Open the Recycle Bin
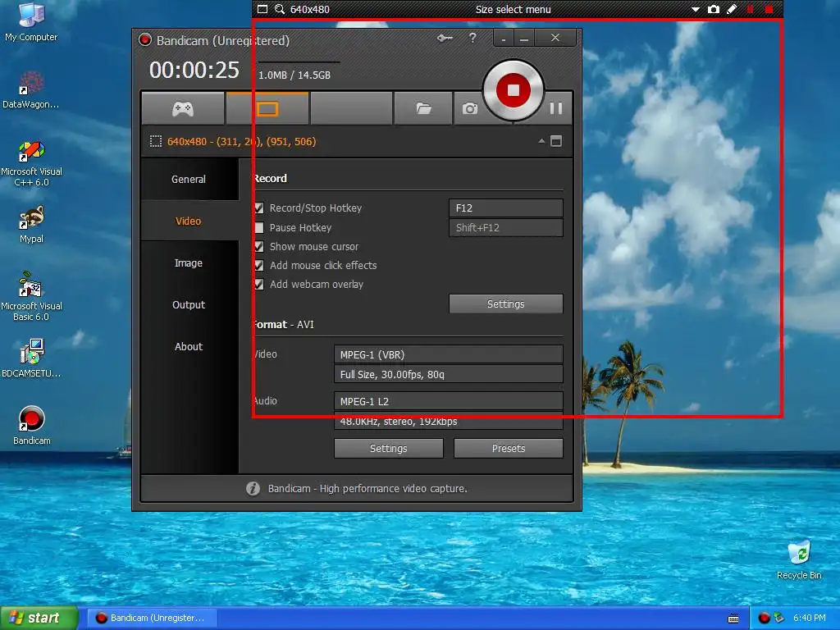Screen dimensions: 840x630 (799, 560)
